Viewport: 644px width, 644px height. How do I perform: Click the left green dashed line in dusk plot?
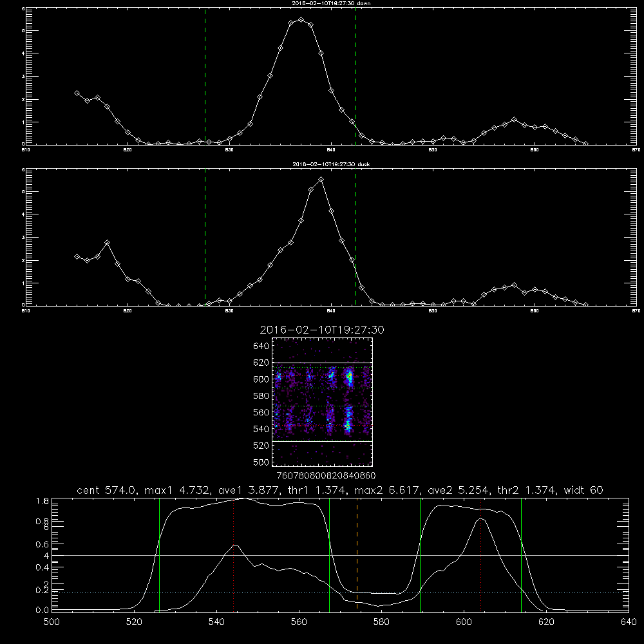pyautogui.click(x=205, y=237)
